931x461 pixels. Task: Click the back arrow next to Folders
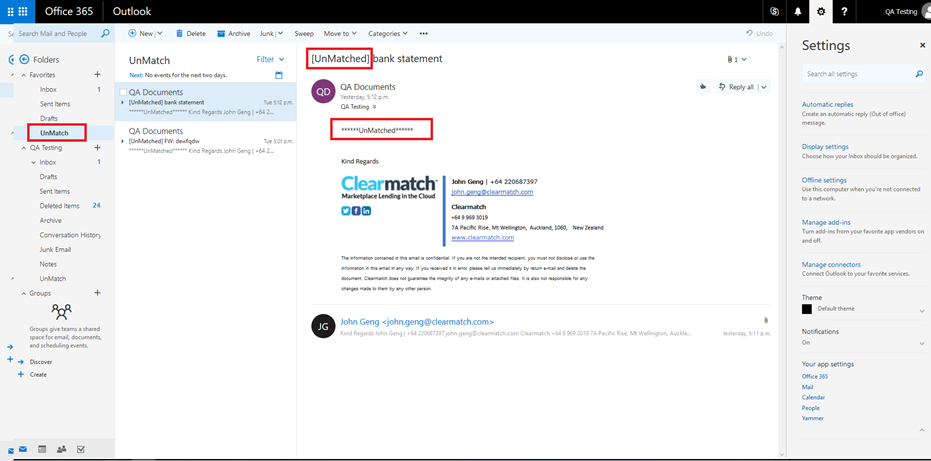(24, 59)
